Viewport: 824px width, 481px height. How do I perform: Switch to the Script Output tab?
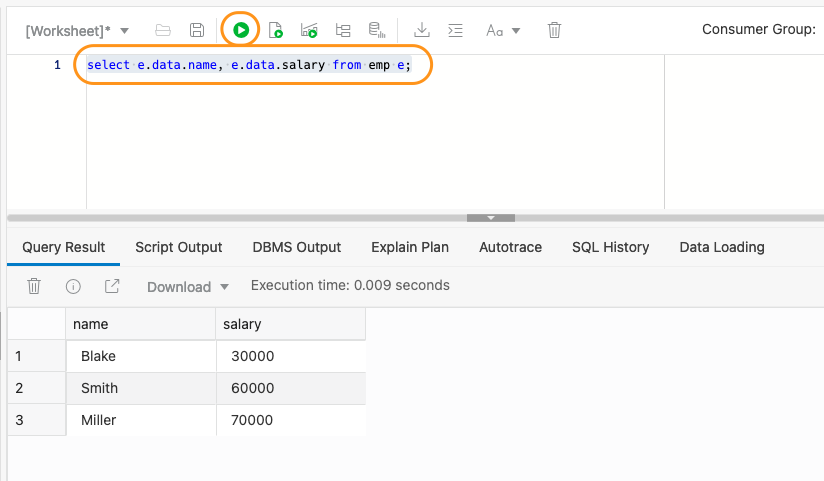pyautogui.click(x=179, y=247)
